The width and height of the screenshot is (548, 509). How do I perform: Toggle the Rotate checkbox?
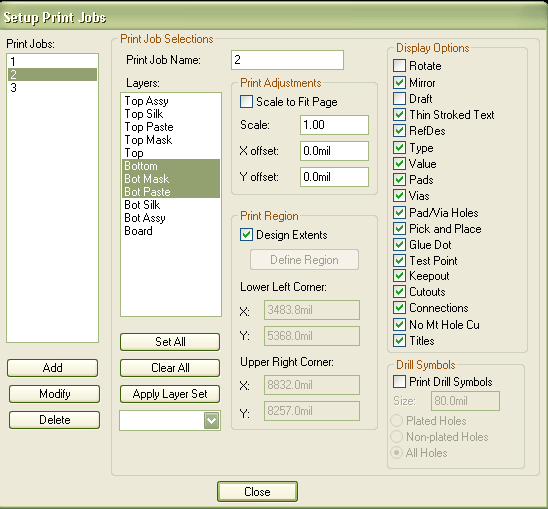pos(399,66)
